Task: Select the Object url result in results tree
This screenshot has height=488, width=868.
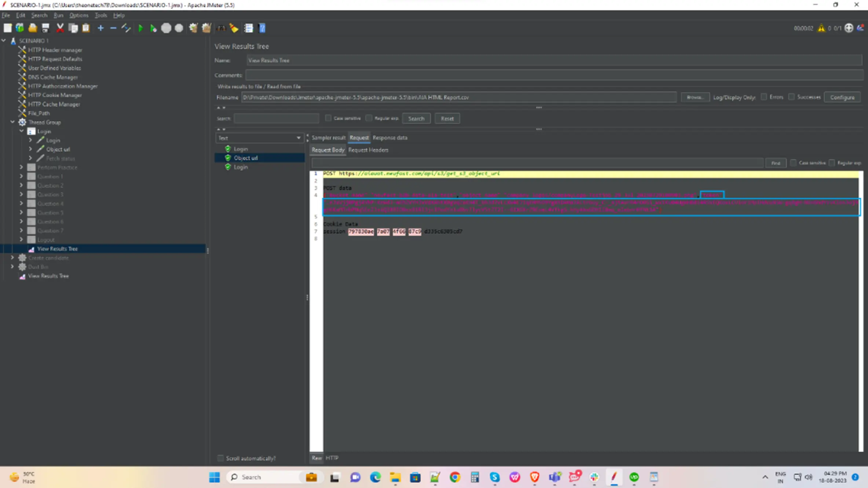Action: 246,158
